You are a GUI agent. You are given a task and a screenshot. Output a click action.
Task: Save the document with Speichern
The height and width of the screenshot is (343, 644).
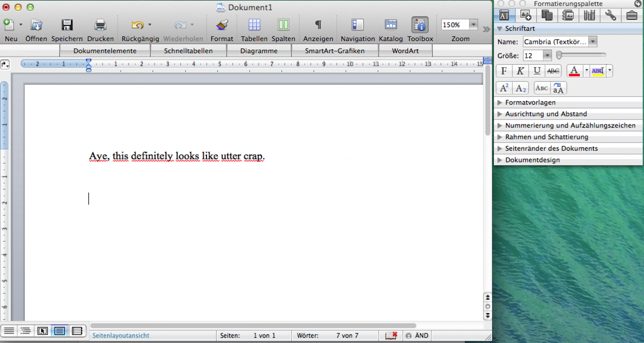tap(67, 25)
